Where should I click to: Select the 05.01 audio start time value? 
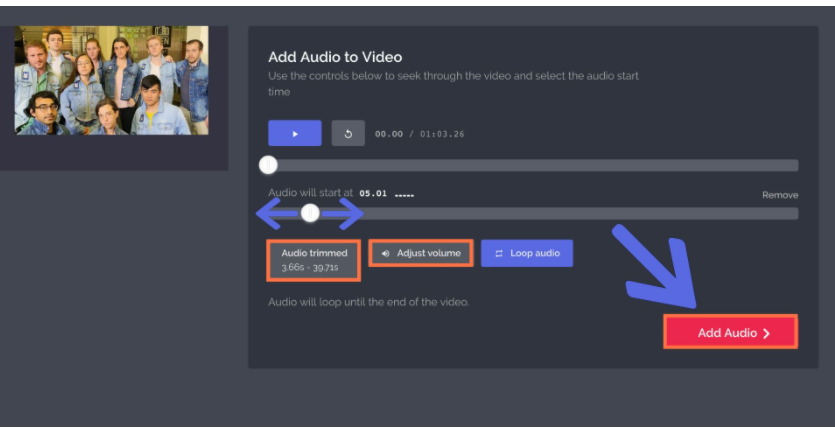tap(373, 194)
